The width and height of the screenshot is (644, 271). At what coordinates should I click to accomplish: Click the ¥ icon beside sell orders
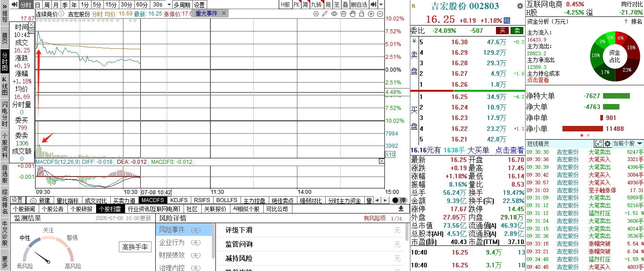coord(414,40)
